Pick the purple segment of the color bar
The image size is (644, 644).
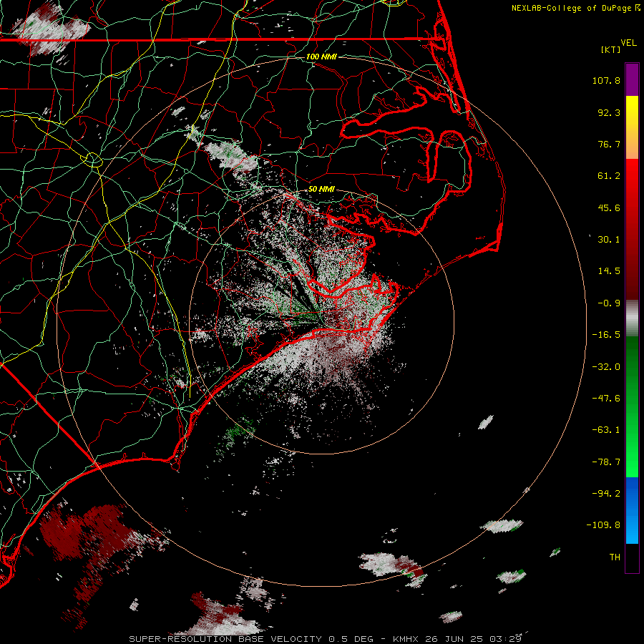pyautogui.click(x=632, y=79)
